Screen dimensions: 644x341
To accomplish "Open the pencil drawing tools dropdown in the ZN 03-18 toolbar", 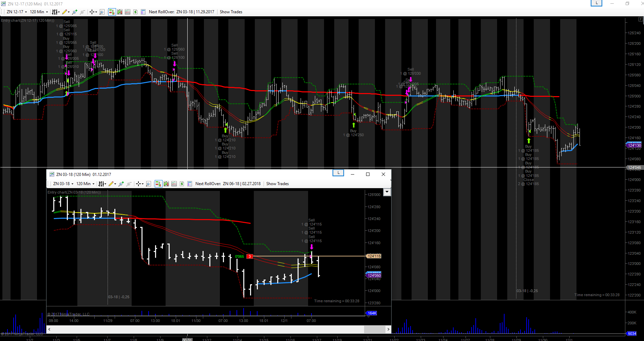I will [112, 184].
